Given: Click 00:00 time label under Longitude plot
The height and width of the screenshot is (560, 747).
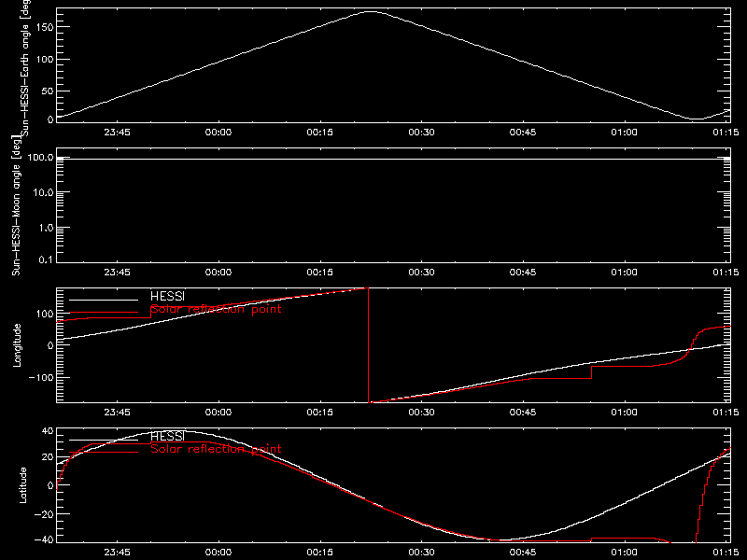Looking at the screenshot, I should point(218,413).
